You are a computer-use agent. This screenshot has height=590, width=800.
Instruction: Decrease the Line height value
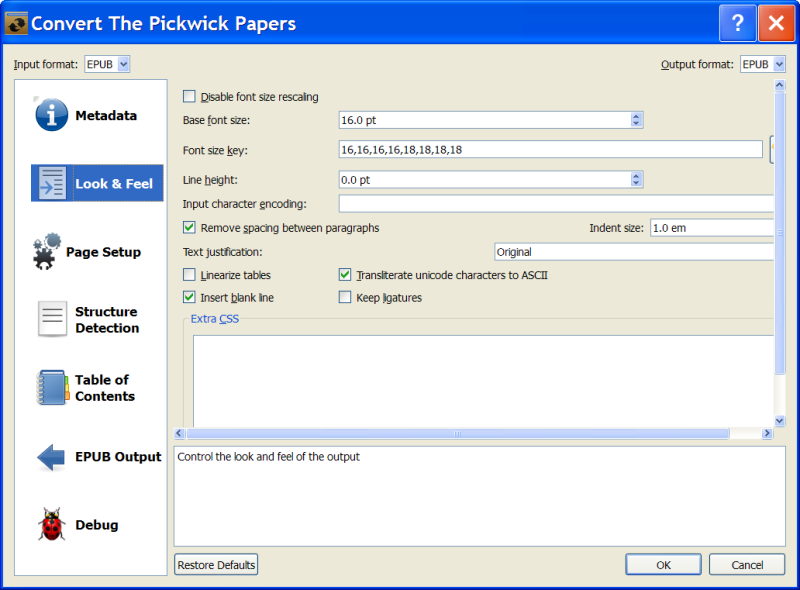click(x=636, y=183)
